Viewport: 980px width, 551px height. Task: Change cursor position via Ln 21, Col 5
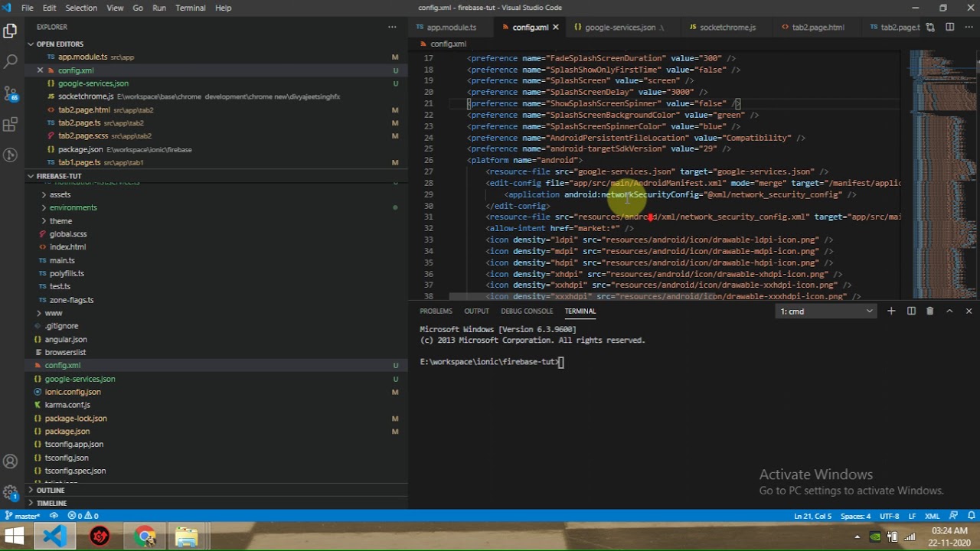(x=812, y=516)
